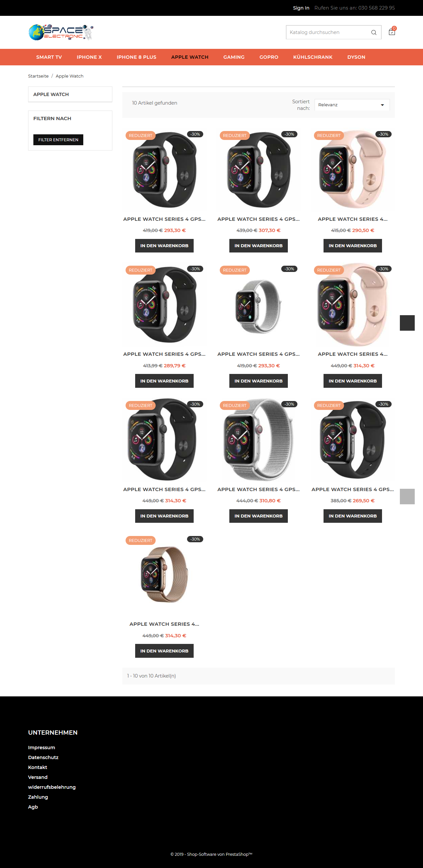Image resolution: width=423 pixels, height=868 pixels.
Task: Click the dark square swatch at right edge
Action: click(407, 323)
